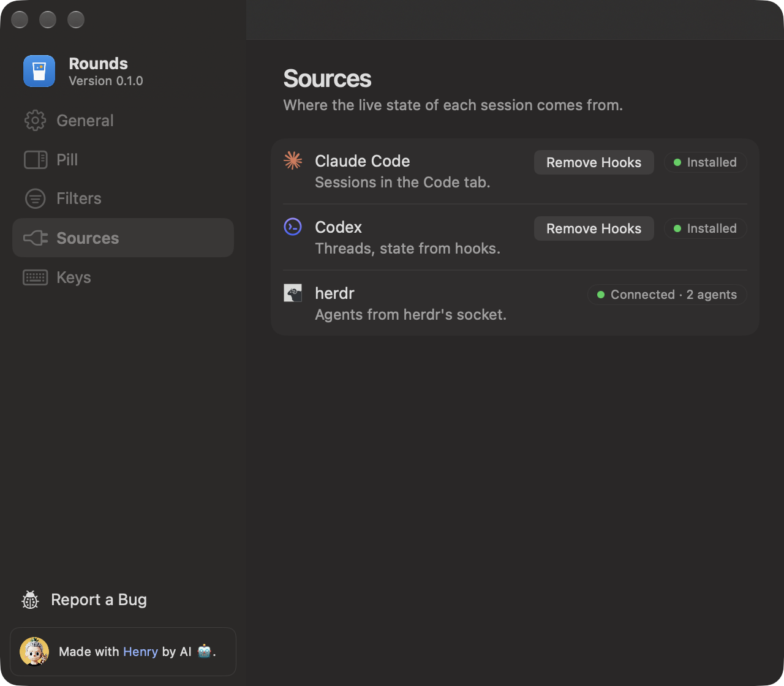Open the General settings tab
The image size is (784, 686).
pos(123,121)
